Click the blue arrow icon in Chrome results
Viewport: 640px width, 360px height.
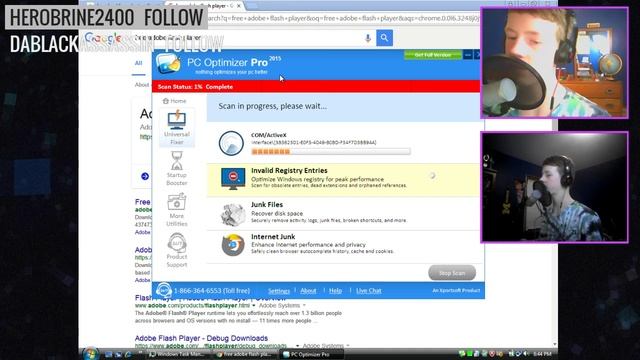[x=145, y=176]
